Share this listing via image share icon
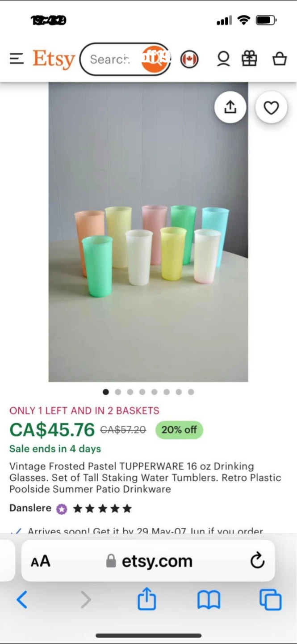 point(230,107)
